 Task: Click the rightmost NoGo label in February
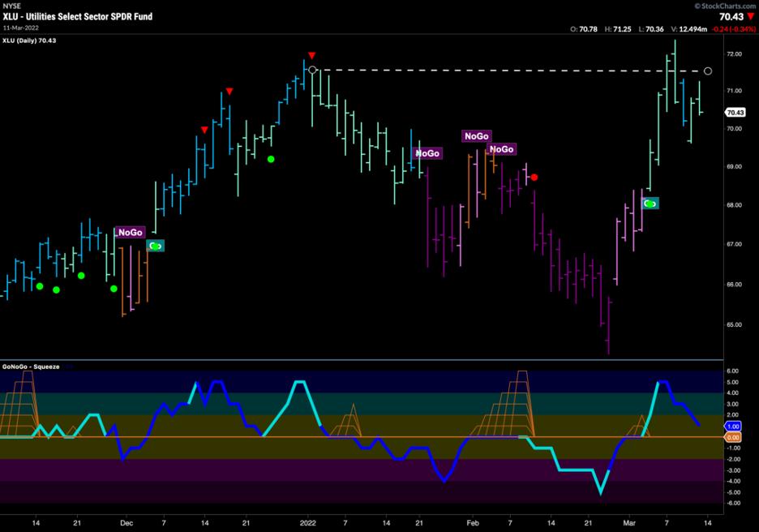point(502,149)
